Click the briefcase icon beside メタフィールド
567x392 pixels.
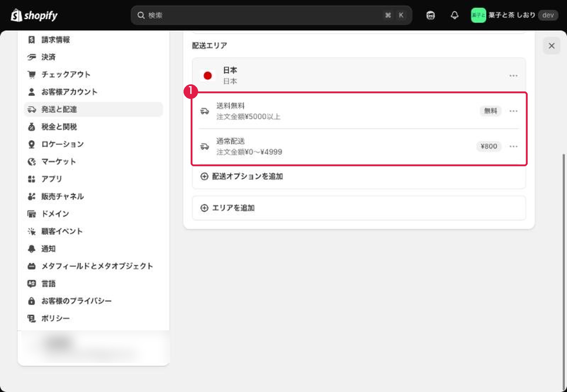(x=32, y=266)
